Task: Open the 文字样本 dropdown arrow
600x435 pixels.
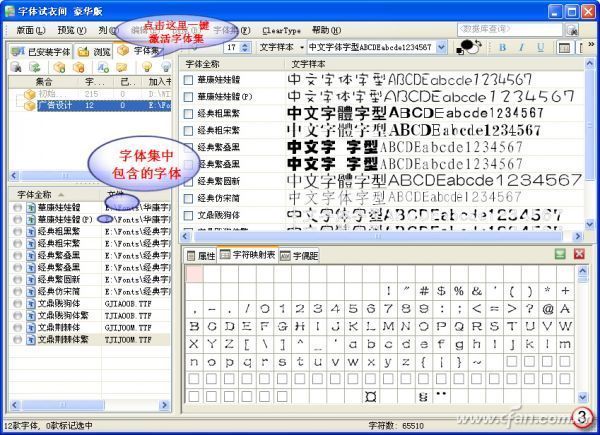Action: (x=302, y=47)
